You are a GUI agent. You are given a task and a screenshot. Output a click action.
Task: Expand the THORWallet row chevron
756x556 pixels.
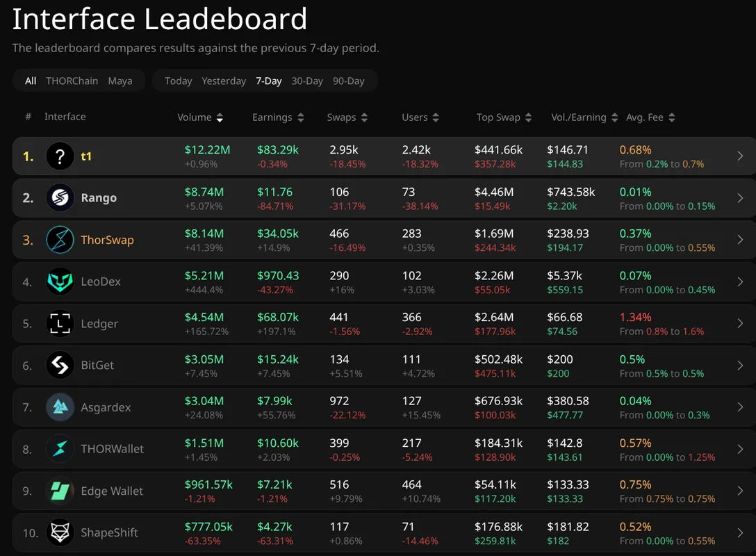click(740, 449)
